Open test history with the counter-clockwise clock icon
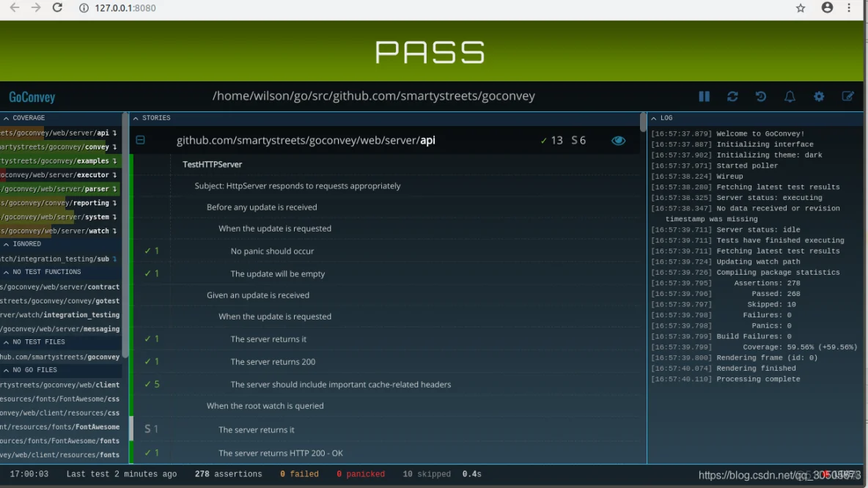 (x=761, y=96)
